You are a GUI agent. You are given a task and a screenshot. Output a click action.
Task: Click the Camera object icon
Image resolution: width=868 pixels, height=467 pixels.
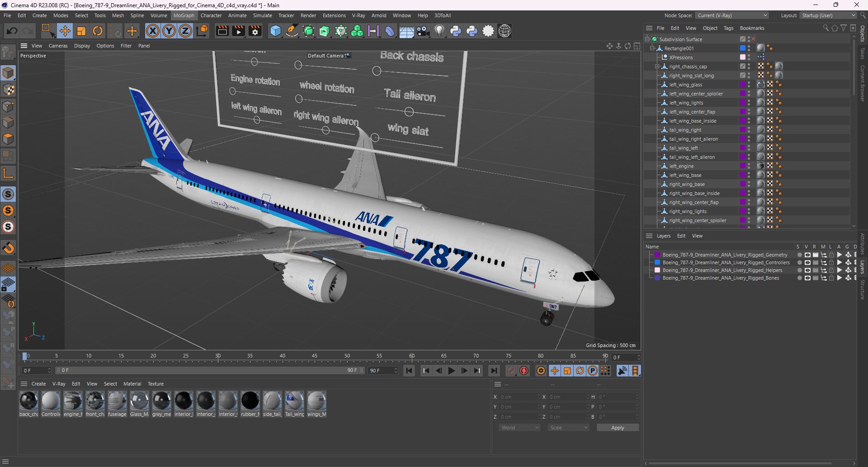pos(423,31)
